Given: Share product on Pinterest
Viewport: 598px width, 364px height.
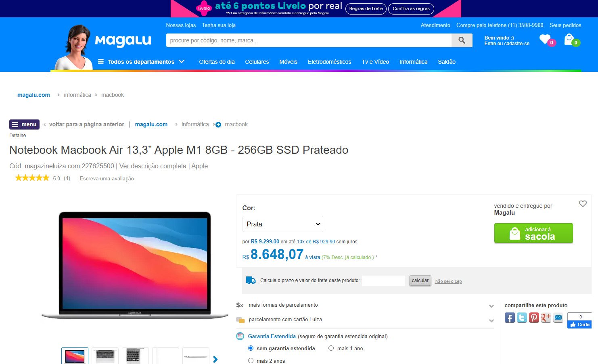Looking at the screenshot, I should pyautogui.click(x=534, y=318).
